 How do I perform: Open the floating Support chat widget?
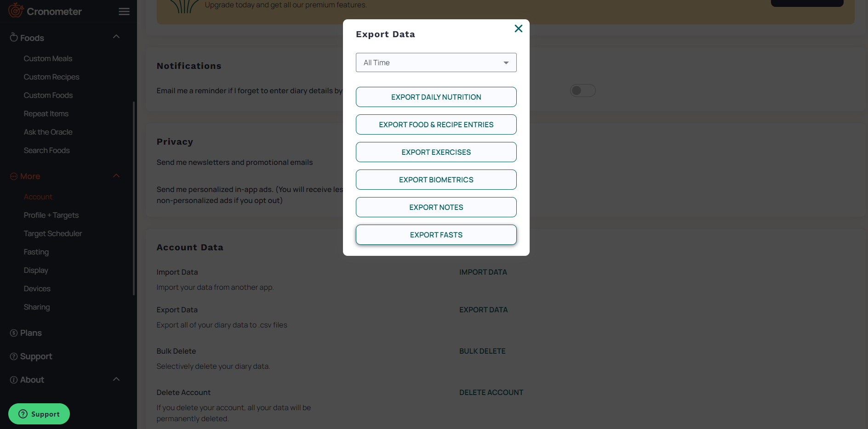(39, 413)
